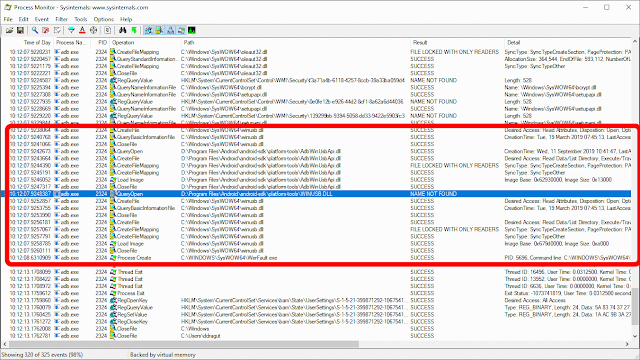Image resolution: width=640 pixels, height=360 pixels.
Task: Select the Include Process From Window target icon
Action: pyautogui.click(x=93, y=30)
